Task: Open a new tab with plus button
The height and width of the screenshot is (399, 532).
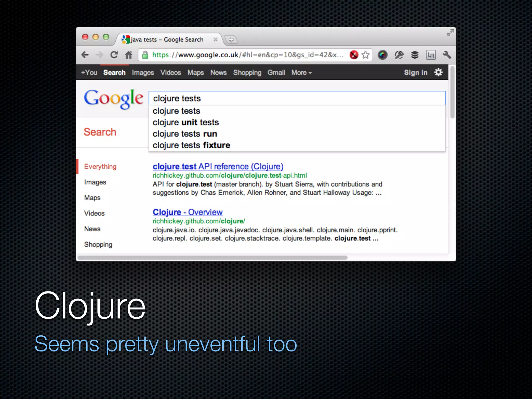Action: 231,39
